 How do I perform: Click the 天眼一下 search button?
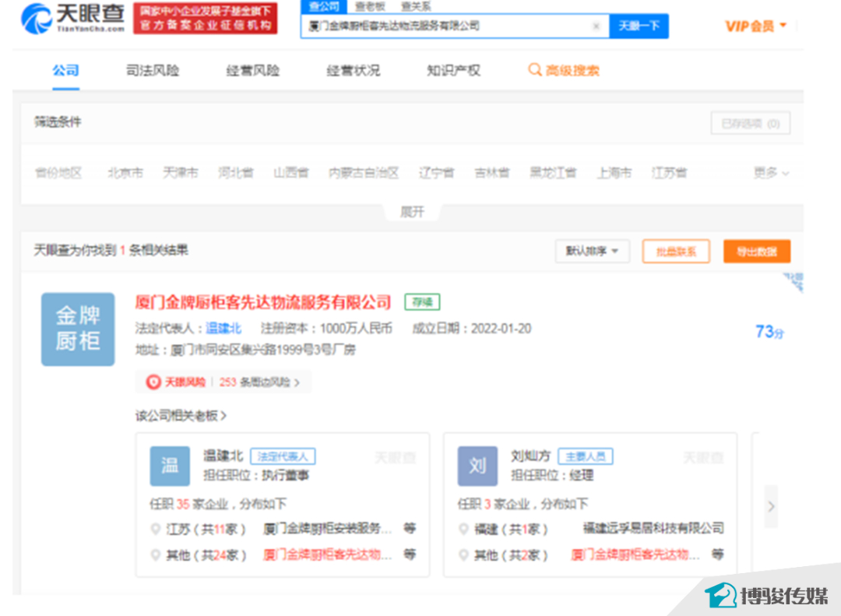639,26
